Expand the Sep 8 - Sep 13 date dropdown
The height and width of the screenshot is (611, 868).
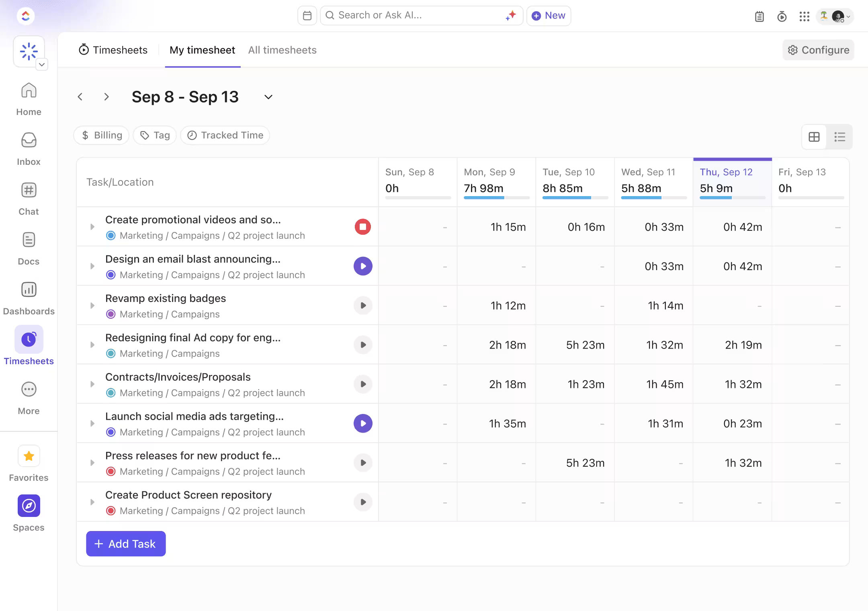click(x=268, y=97)
